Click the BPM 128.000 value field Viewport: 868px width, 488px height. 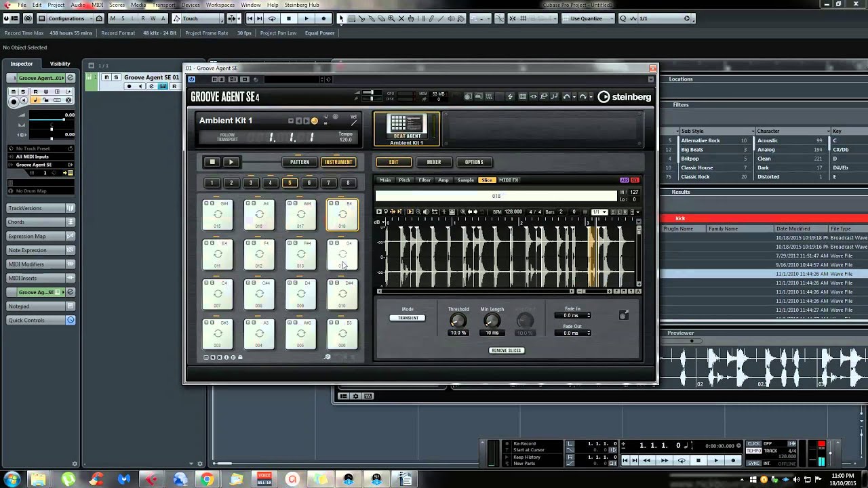(x=513, y=212)
